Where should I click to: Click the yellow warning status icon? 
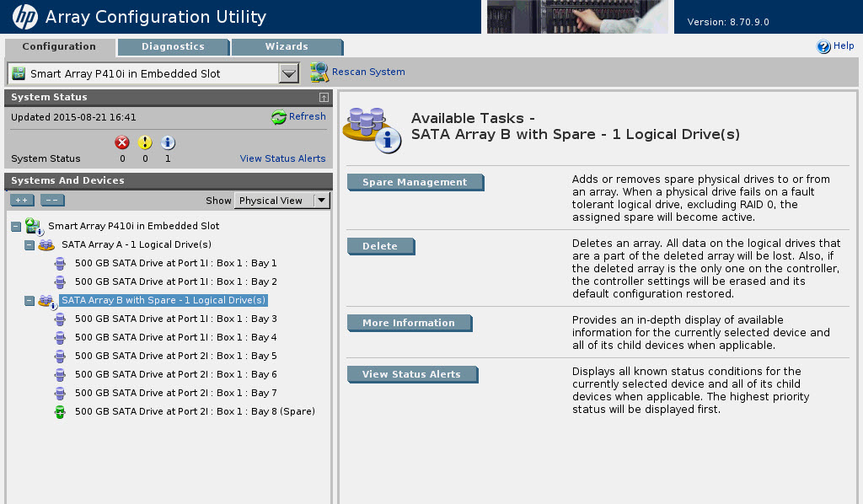click(145, 142)
